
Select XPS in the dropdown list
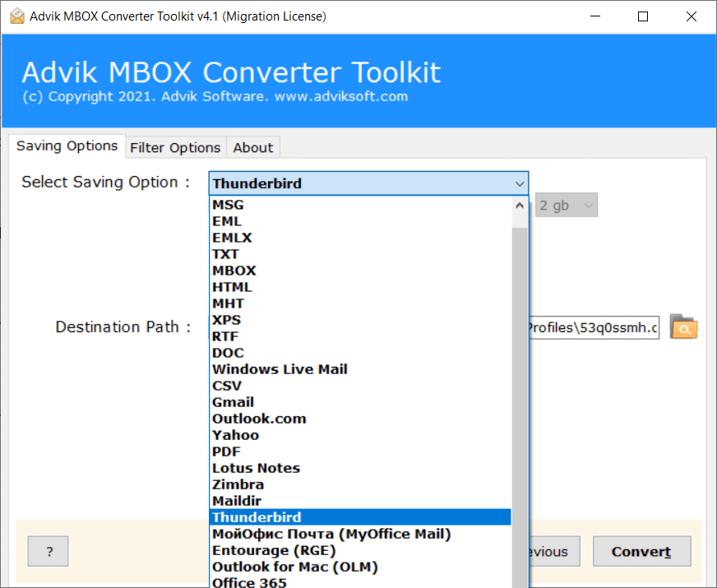(360, 320)
